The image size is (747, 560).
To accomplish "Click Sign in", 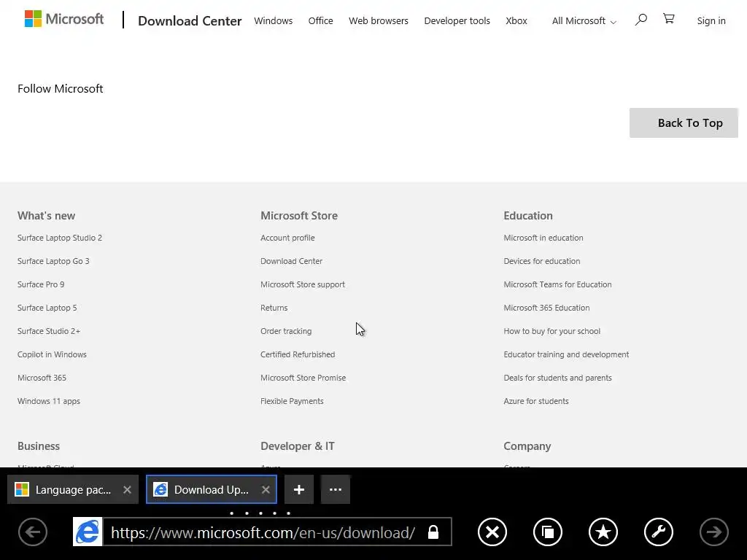I will tap(711, 21).
